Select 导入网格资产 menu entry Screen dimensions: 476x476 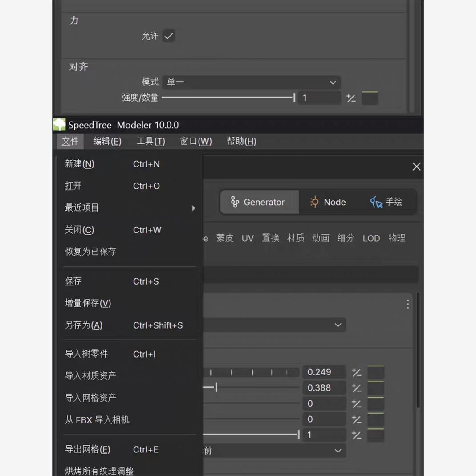130,398
